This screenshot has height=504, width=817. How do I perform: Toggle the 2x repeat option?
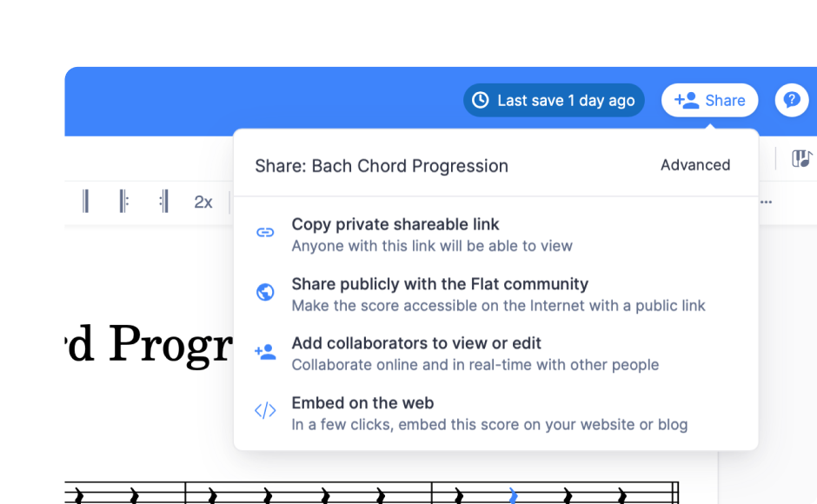tap(203, 202)
